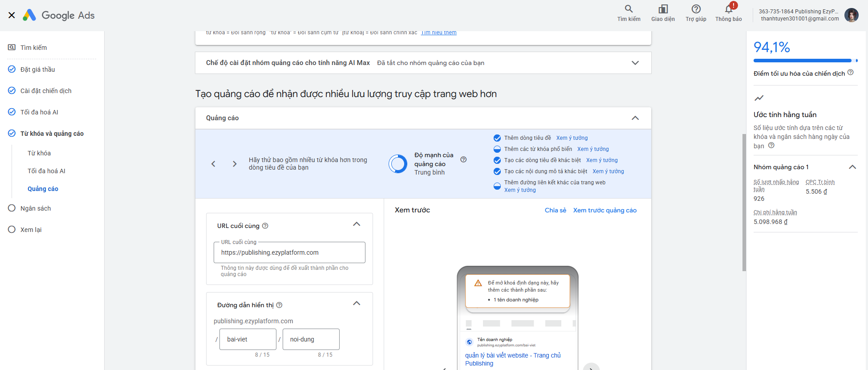The height and width of the screenshot is (370, 868).
Task: Click the bai-viet display path field
Action: click(248, 339)
